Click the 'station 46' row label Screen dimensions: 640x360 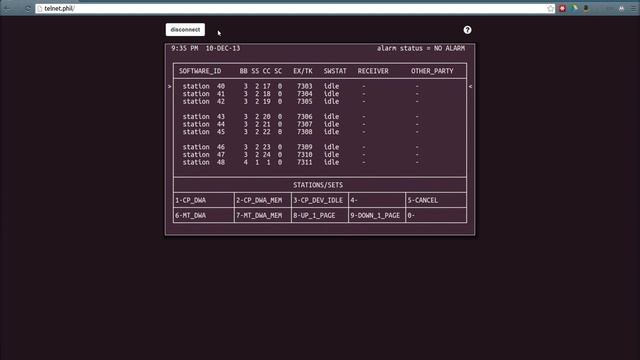click(204, 147)
